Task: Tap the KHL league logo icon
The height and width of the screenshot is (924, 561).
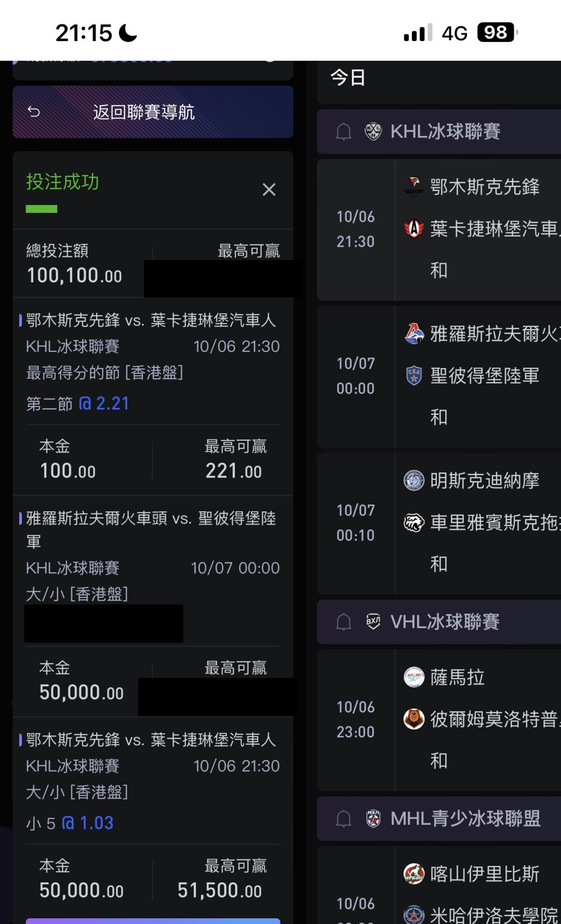Action: (373, 132)
